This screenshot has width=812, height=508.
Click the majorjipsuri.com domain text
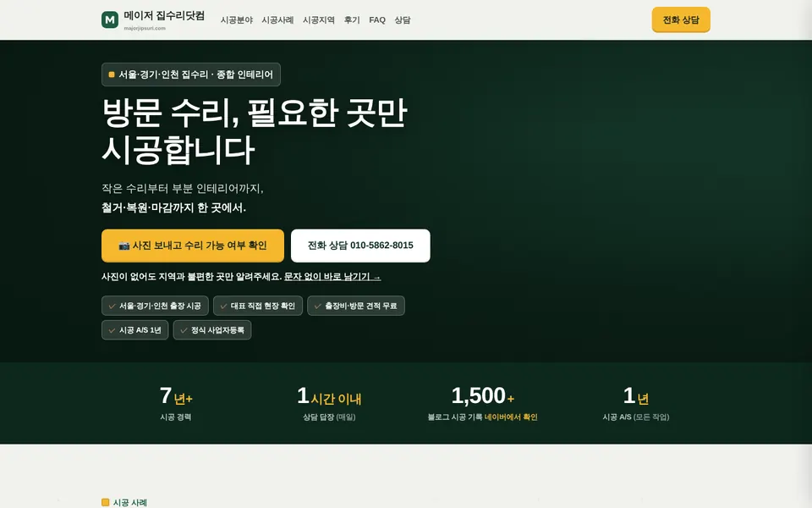[145, 29]
